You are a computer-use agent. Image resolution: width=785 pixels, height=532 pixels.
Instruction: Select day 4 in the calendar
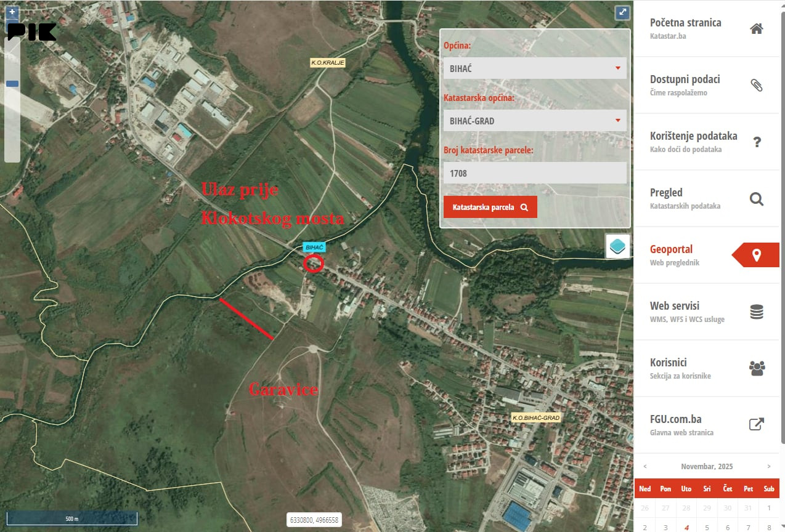[686, 527]
